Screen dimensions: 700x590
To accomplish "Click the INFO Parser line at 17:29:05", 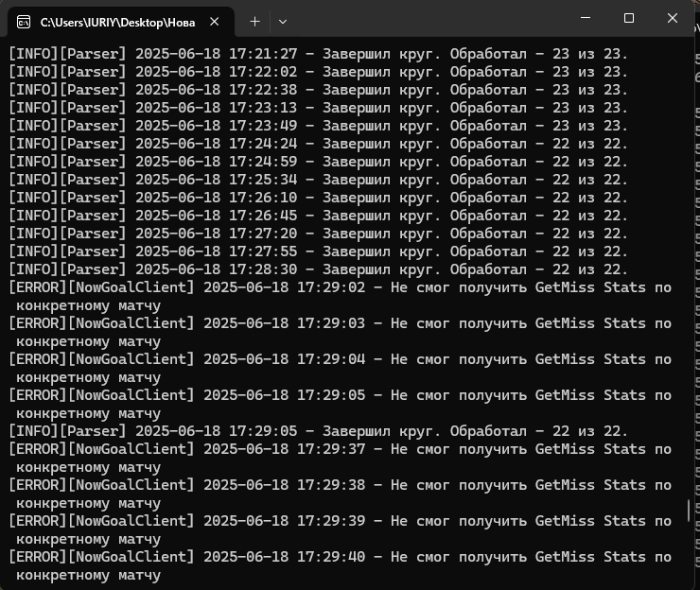I will click(x=318, y=431).
